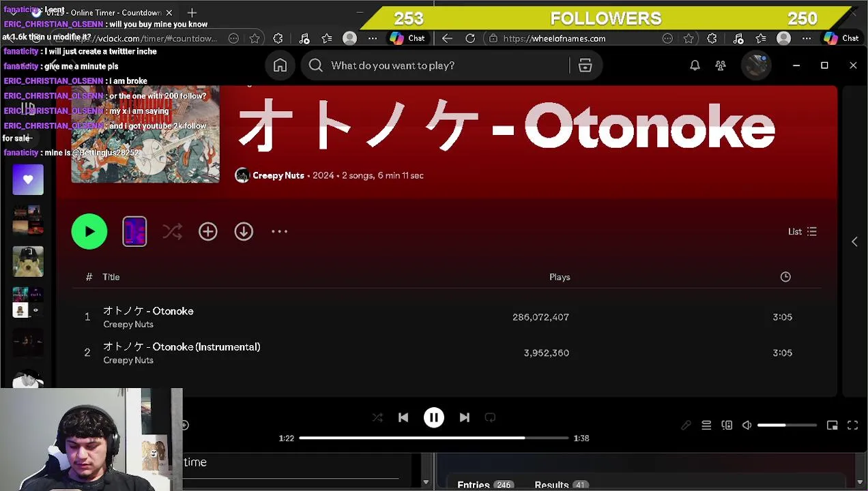This screenshot has height=491, width=868.
Task: Select the Otonoke (Instrumental) track
Action: pos(182,347)
